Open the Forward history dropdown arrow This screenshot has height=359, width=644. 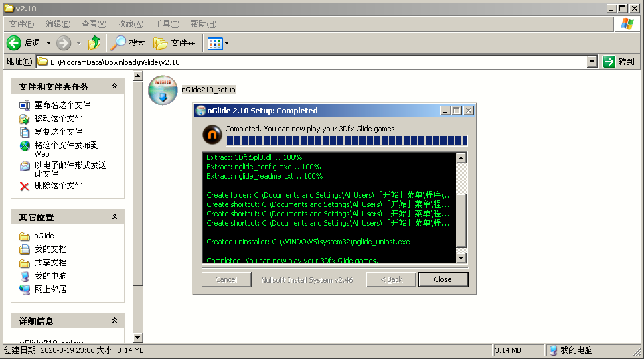[x=78, y=43]
